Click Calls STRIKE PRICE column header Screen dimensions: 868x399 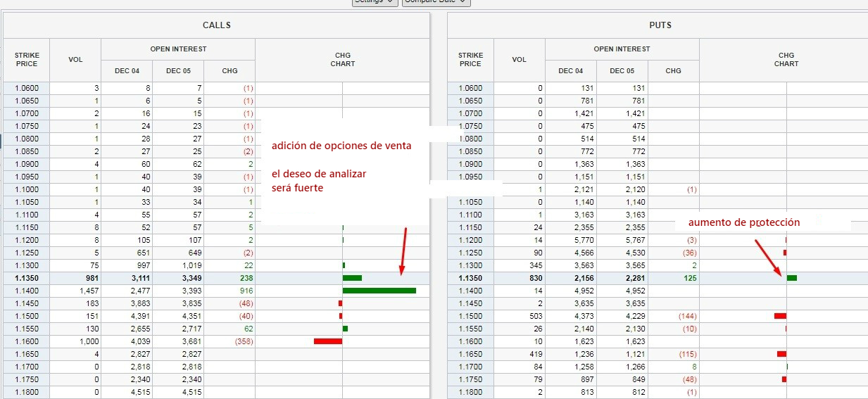click(x=26, y=60)
